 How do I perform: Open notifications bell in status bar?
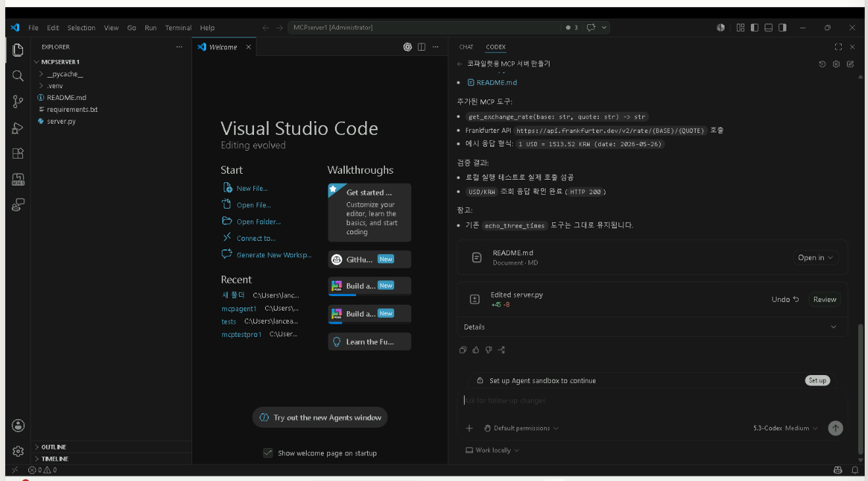click(855, 470)
